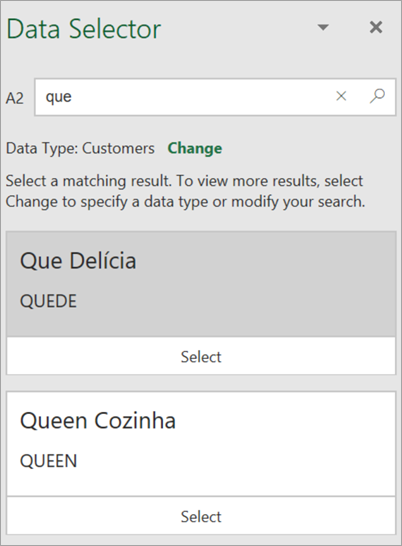Focus the search field containing 'que'

pos(215,97)
